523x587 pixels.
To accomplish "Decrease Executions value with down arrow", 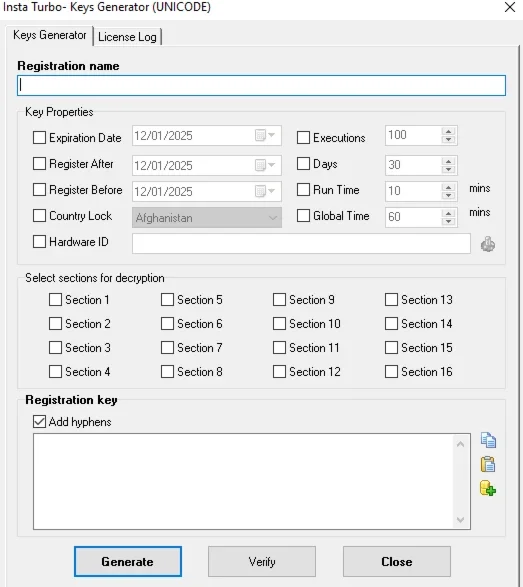I will pos(448,140).
